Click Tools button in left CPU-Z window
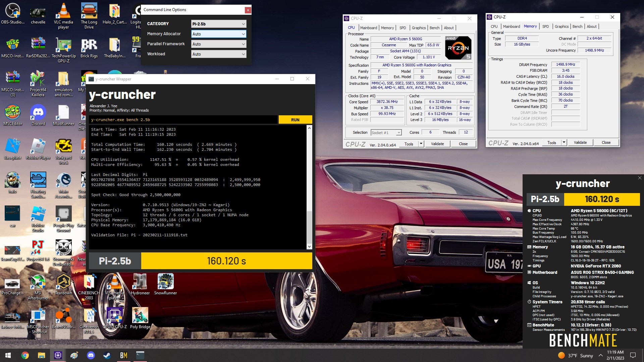Image resolution: width=644 pixels, height=362 pixels. click(x=409, y=144)
